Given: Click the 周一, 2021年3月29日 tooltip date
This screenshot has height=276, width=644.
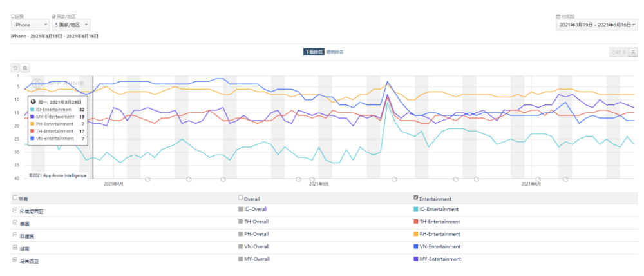Looking at the screenshot, I should click(x=60, y=101).
